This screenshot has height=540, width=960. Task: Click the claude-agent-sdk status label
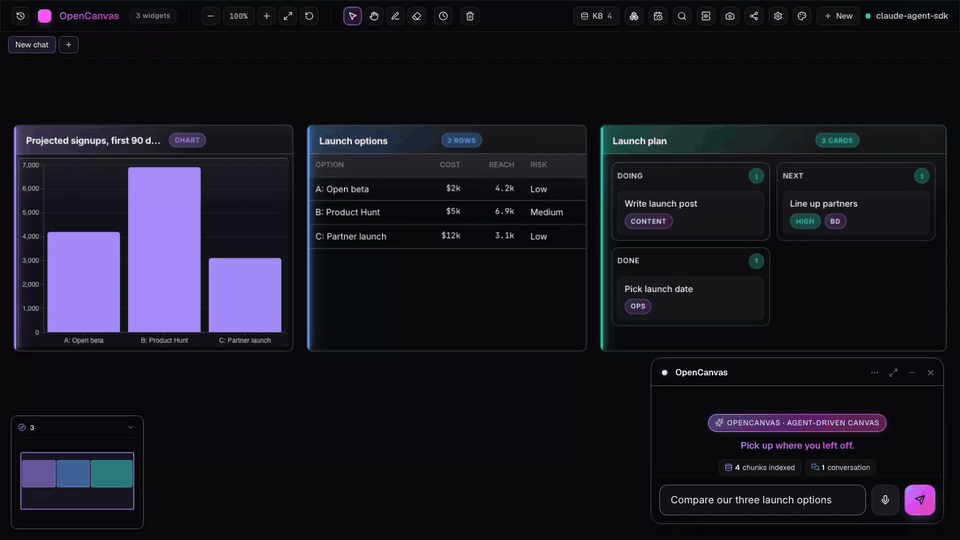pyautogui.click(x=912, y=16)
